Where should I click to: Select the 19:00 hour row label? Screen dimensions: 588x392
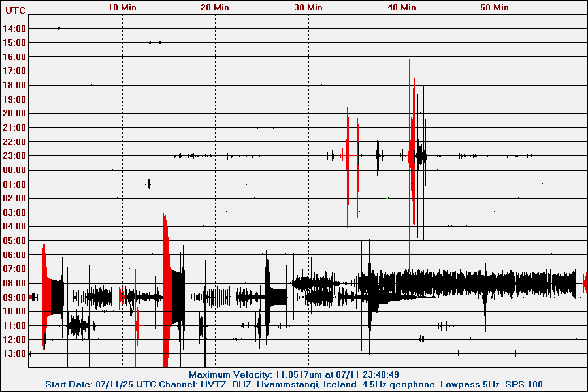tap(14, 99)
